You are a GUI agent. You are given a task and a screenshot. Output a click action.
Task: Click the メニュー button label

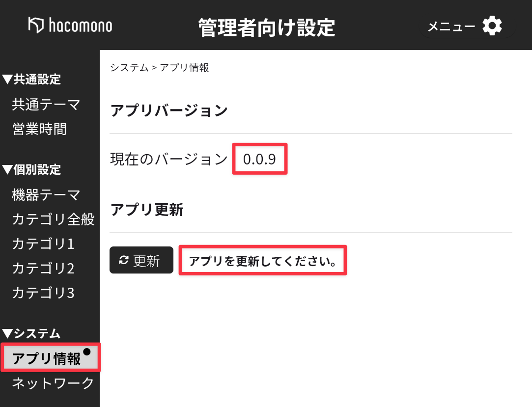(451, 27)
